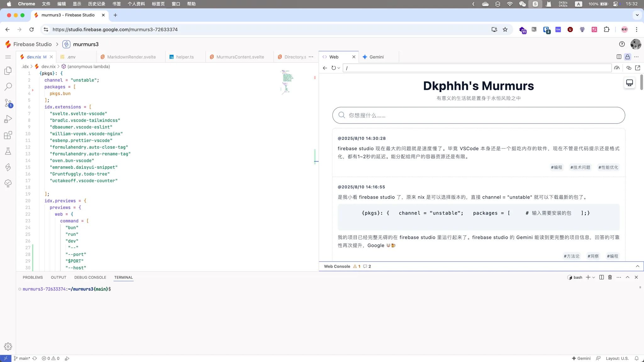Image resolution: width=644 pixels, height=362 pixels.
Task: Bookmark this page with star icon
Action: click(505, 30)
